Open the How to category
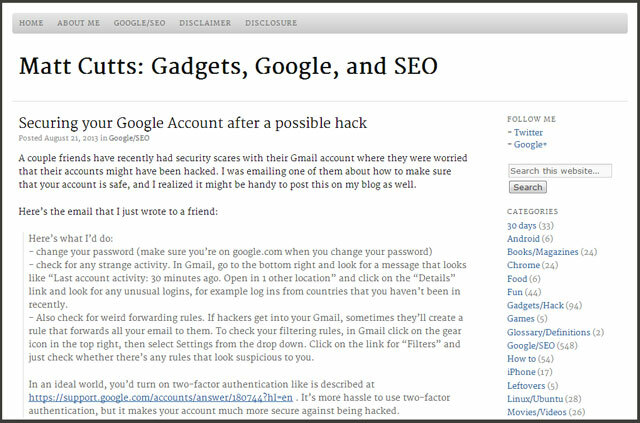Screen dimensions: 640x423 coord(521,359)
